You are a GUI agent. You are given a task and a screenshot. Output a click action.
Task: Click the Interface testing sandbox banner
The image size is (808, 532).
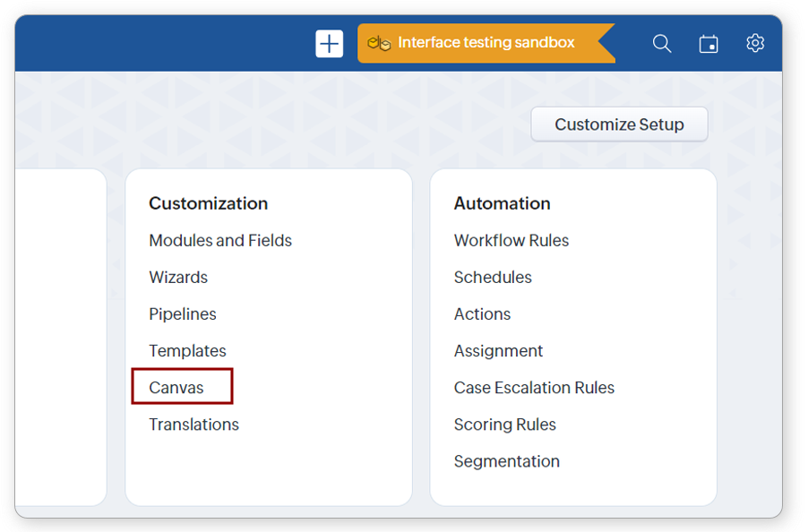(486, 43)
